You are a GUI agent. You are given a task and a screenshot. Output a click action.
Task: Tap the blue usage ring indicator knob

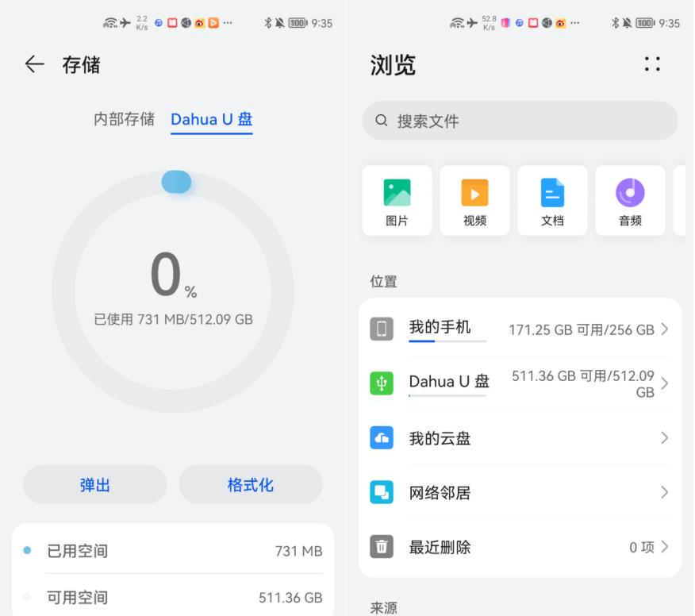[x=176, y=182]
